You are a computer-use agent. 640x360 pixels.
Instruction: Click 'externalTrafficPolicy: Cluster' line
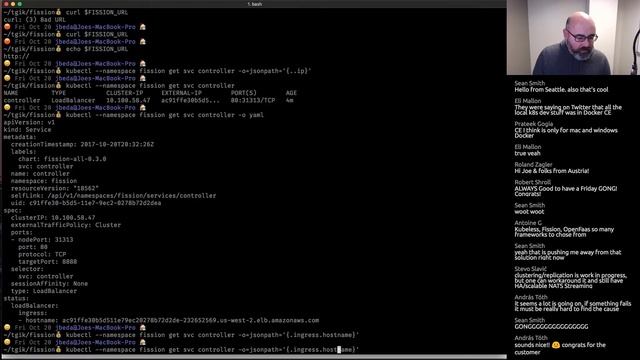66,225
